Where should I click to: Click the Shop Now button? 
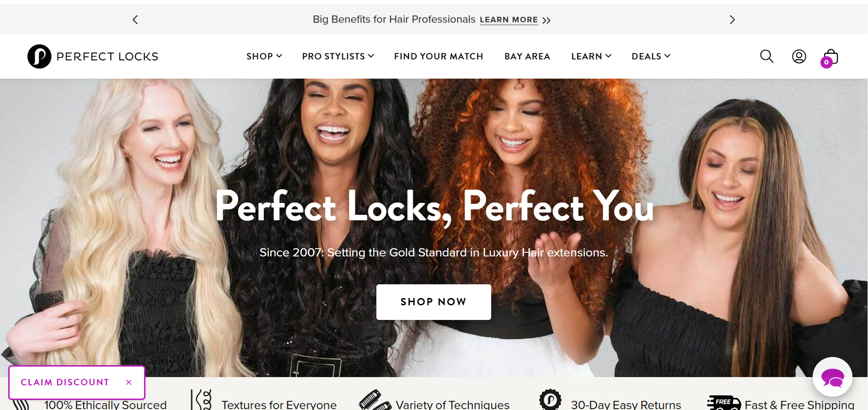point(434,302)
